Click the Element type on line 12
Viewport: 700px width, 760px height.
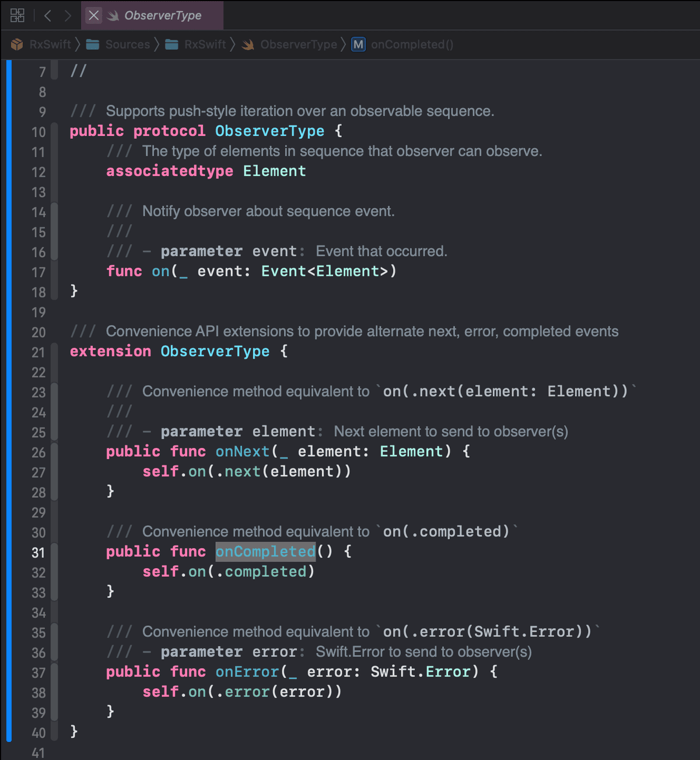(274, 171)
